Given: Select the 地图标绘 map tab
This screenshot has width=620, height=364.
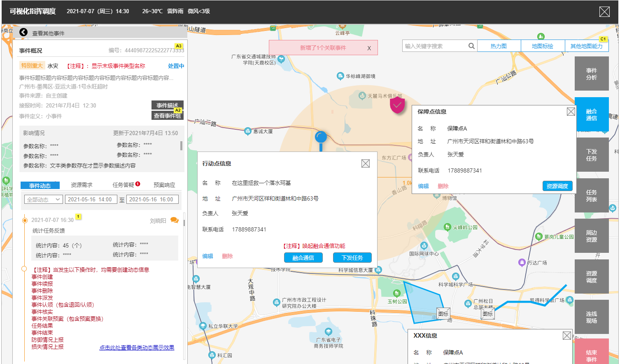Looking at the screenshot, I should point(543,46).
